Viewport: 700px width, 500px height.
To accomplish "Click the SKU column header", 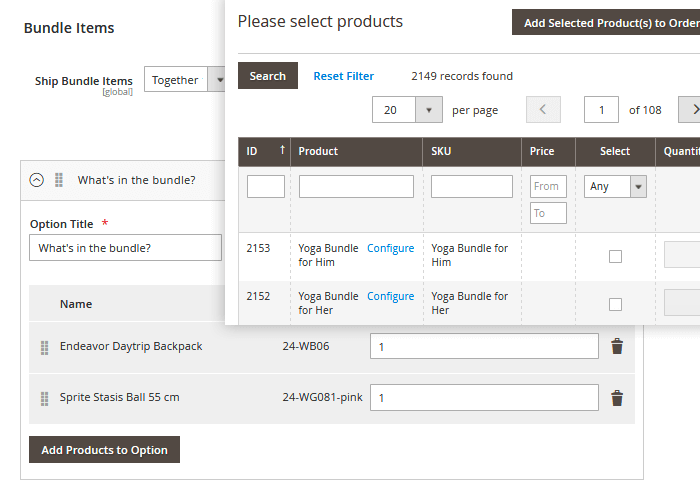I will (x=472, y=151).
